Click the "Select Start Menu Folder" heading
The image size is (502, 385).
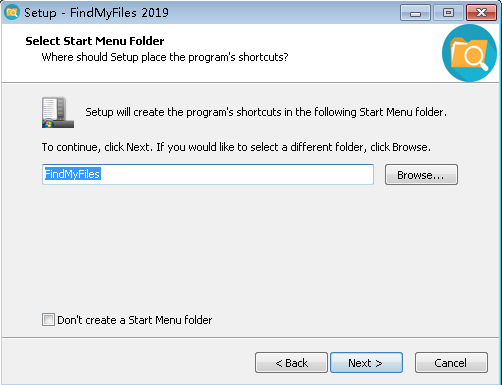pyautogui.click(x=95, y=41)
